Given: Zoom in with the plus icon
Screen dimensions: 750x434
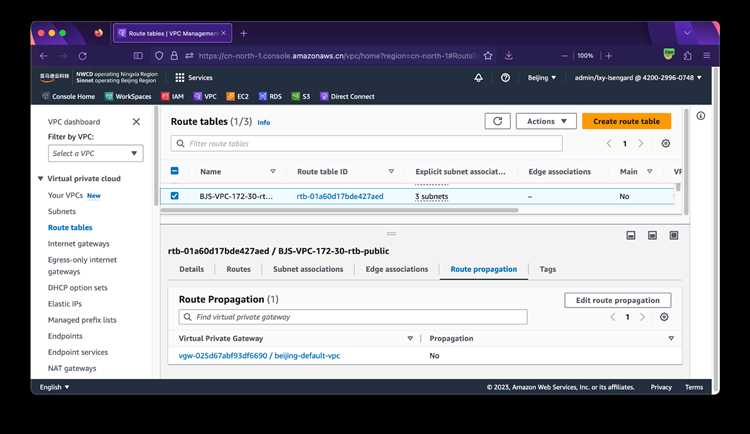Looking at the screenshot, I should click(x=608, y=56).
